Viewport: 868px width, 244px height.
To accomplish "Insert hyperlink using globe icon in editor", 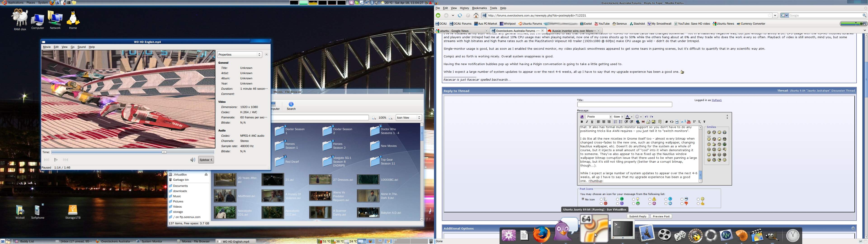I will (638, 122).
